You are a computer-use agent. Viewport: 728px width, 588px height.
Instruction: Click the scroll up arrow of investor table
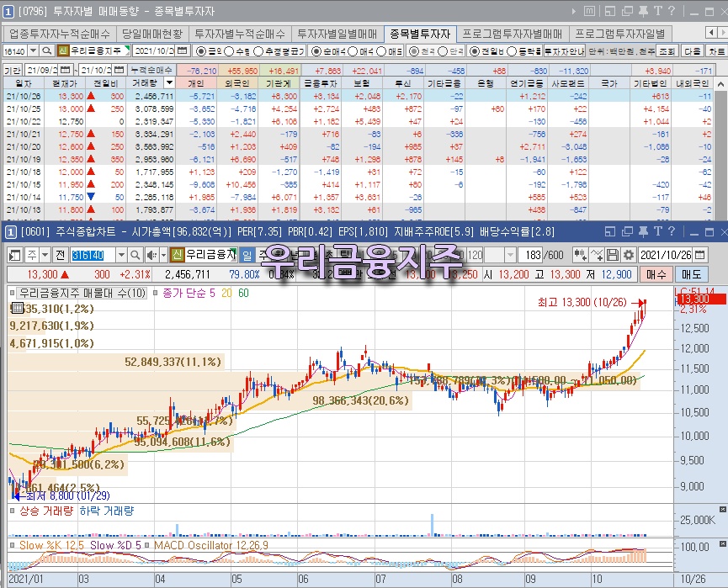pyautogui.click(x=720, y=84)
